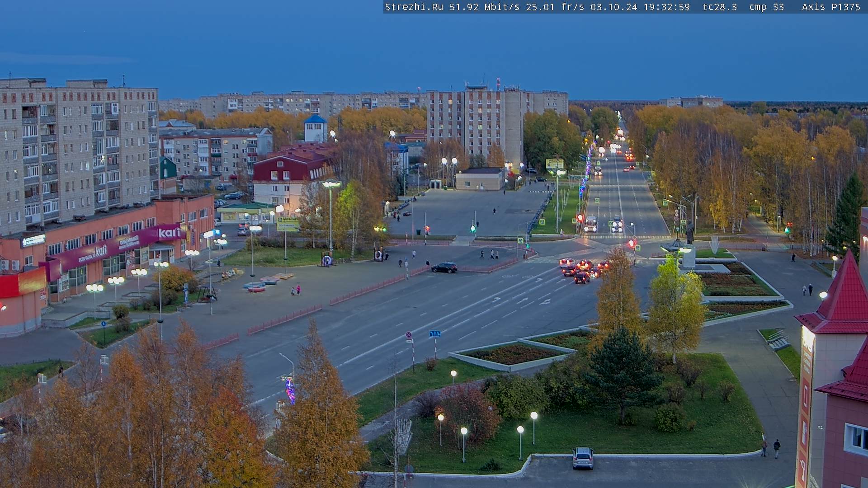Select the 51.92 Mbit/s bitrate value
The height and width of the screenshot is (488, 868).
pos(485,7)
